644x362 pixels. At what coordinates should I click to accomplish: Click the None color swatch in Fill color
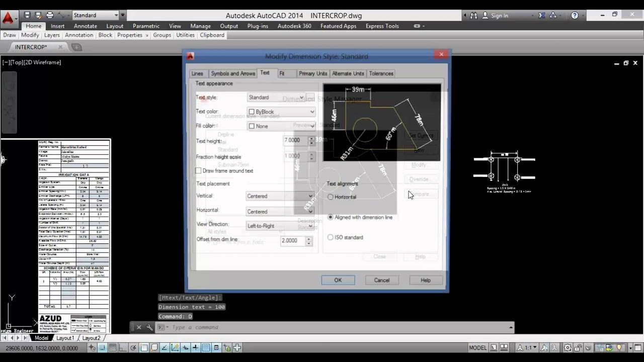point(252,126)
